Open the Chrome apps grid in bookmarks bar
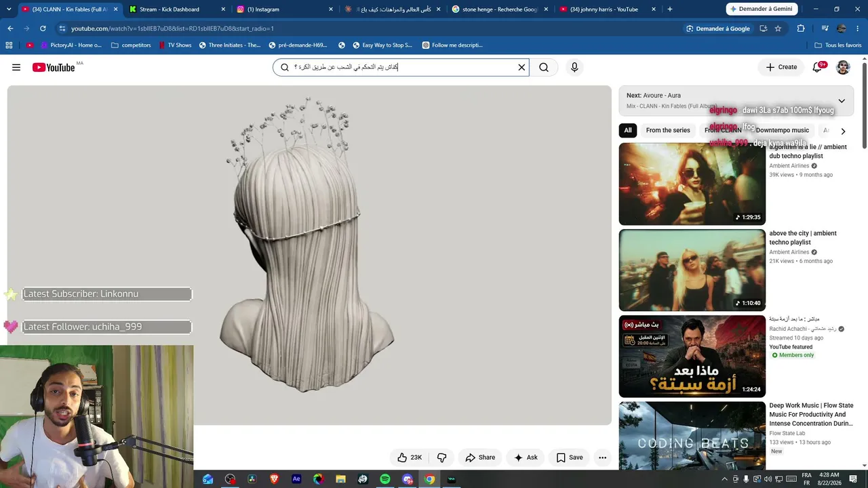Viewport: 868px width, 488px height. point(9,45)
